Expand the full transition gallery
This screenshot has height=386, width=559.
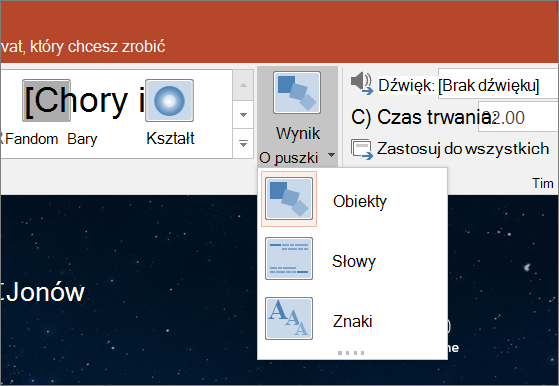(243, 144)
